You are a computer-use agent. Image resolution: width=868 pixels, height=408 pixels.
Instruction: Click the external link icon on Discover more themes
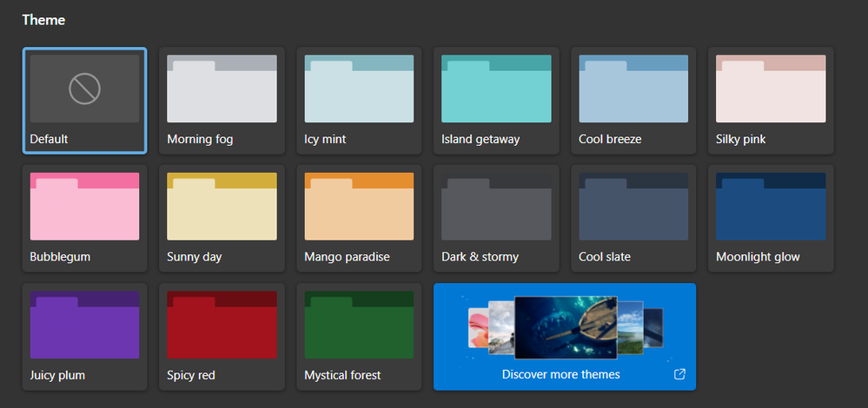point(679,374)
